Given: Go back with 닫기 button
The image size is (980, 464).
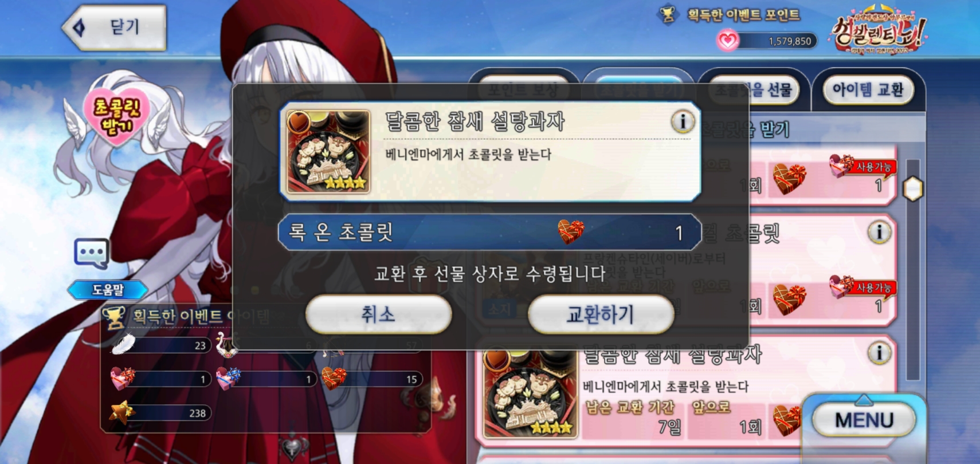Looking at the screenshot, I should coord(115,27).
